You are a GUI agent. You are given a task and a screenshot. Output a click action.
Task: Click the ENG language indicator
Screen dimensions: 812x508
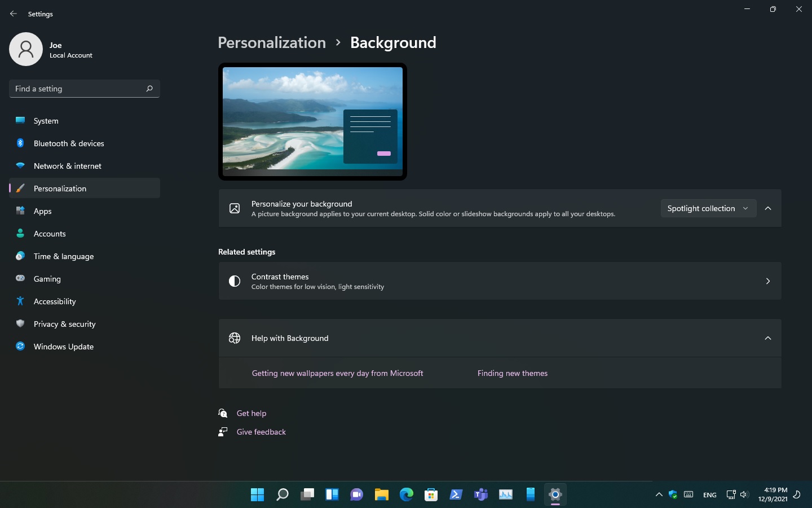(x=709, y=494)
